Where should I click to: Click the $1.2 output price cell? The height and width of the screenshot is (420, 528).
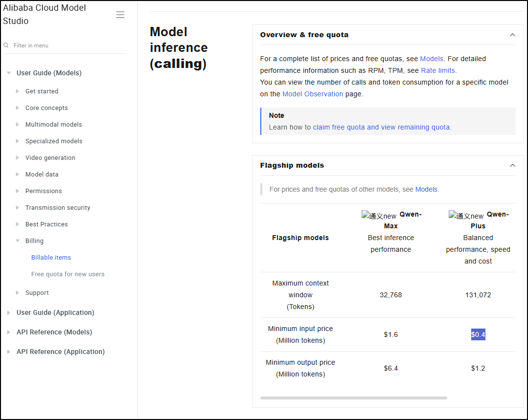pos(478,369)
